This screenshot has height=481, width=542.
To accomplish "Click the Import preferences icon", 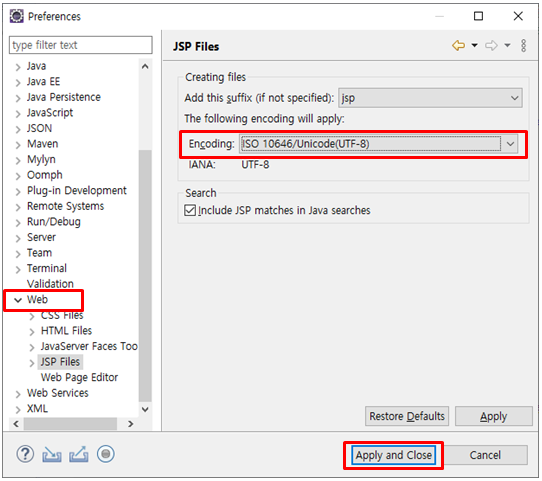I will coord(52,454).
